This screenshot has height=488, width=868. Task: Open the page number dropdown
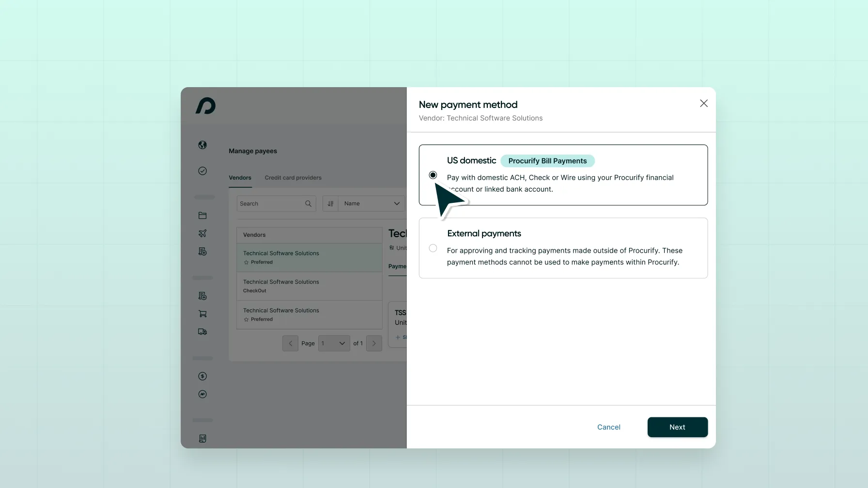click(334, 343)
